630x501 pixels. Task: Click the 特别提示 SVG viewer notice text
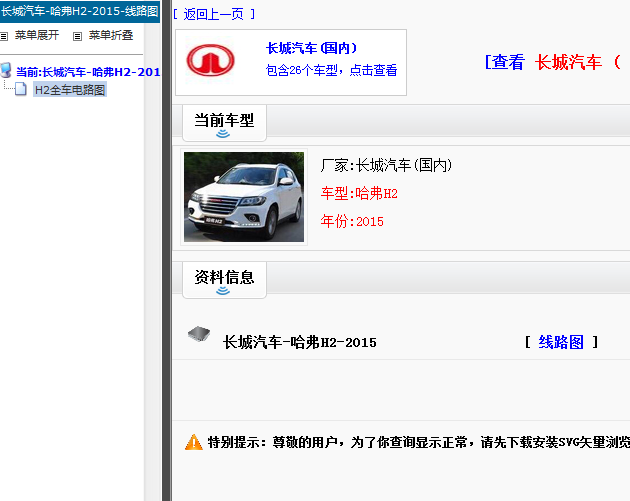tap(419, 442)
